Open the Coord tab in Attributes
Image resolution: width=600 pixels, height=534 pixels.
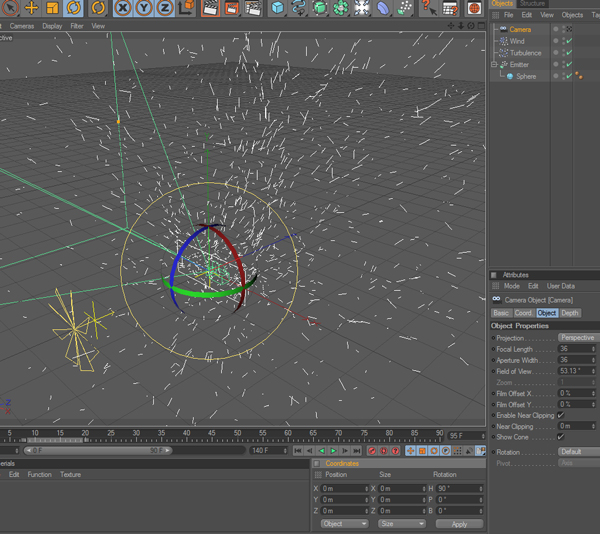tap(523, 313)
